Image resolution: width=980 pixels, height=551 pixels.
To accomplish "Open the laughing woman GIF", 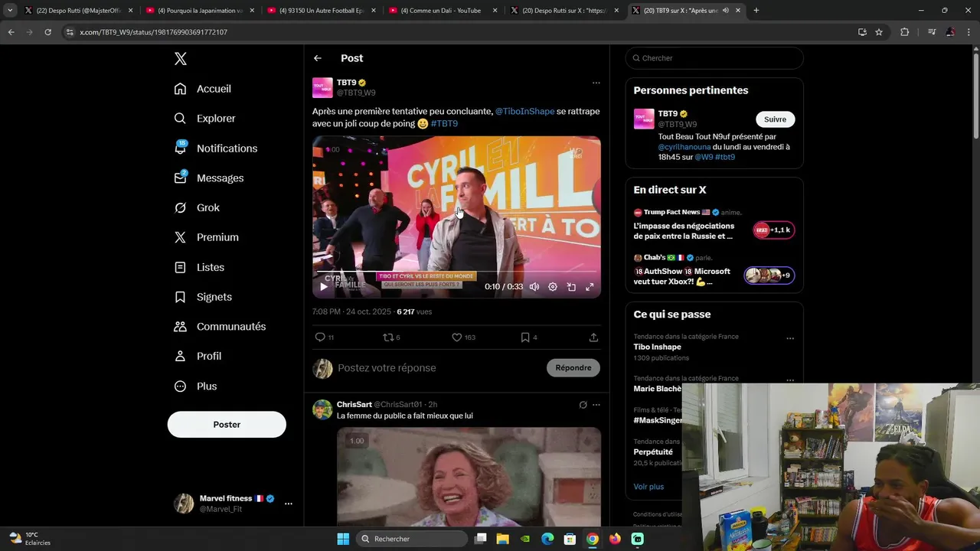I will click(x=469, y=476).
